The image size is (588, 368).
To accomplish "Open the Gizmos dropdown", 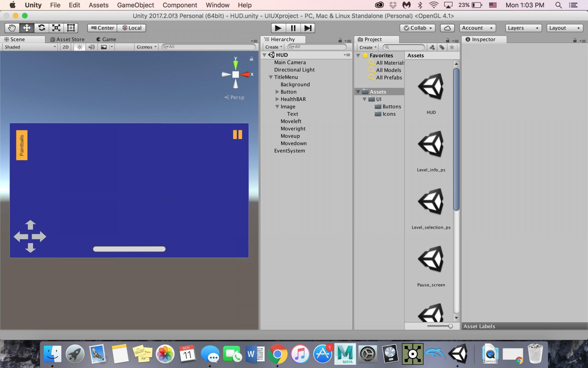I will pos(146,47).
